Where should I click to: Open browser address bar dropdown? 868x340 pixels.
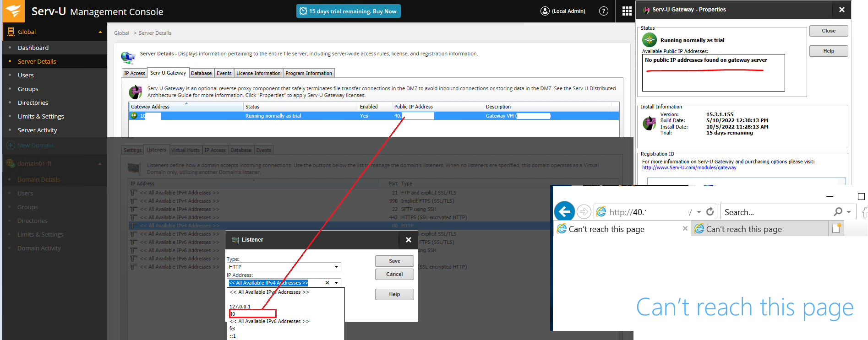click(699, 212)
